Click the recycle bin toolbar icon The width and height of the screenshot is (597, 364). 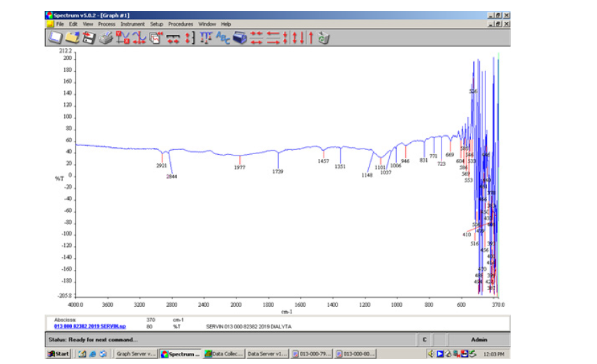pos(323,38)
